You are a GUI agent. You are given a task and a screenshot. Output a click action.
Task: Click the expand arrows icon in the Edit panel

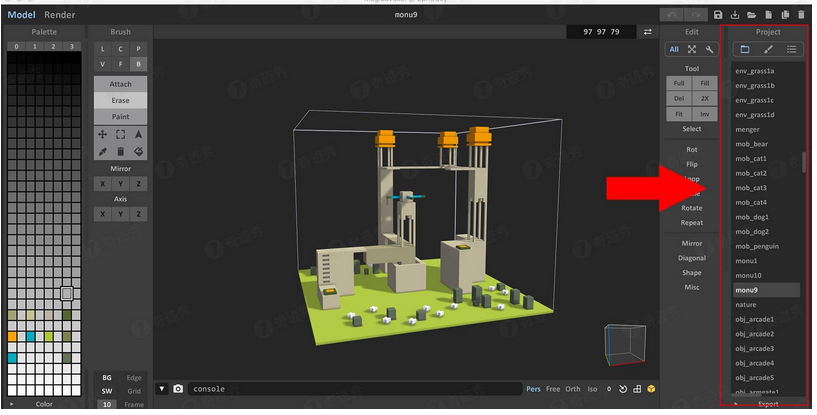pos(691,49)
